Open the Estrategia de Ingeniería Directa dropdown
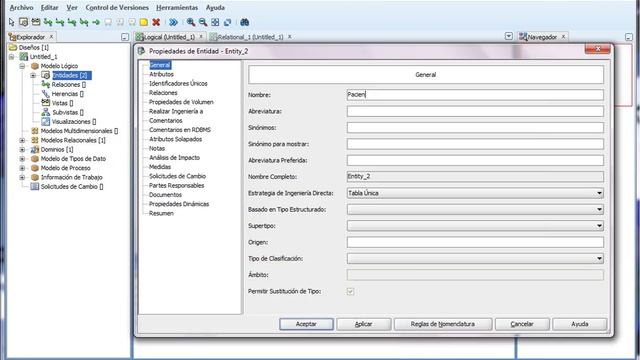 (x=599, y=193)
